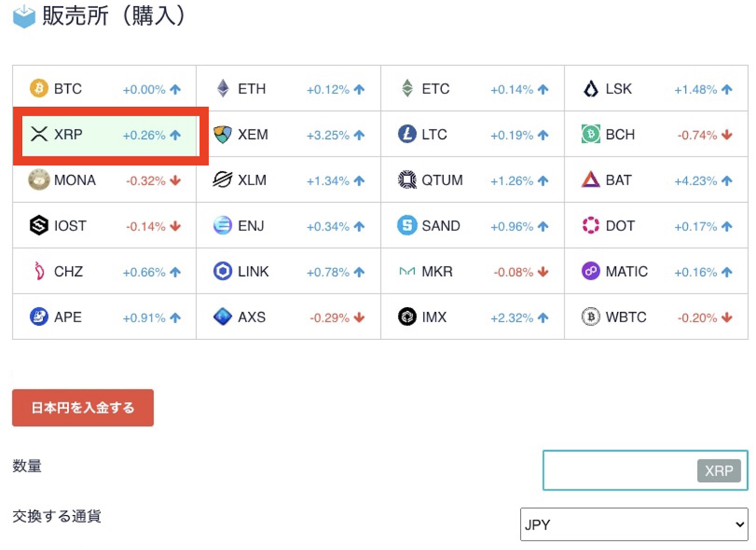Click the down arrow beside IOST -0.14%
The image size is (756, 550).
tap(175, 226)
